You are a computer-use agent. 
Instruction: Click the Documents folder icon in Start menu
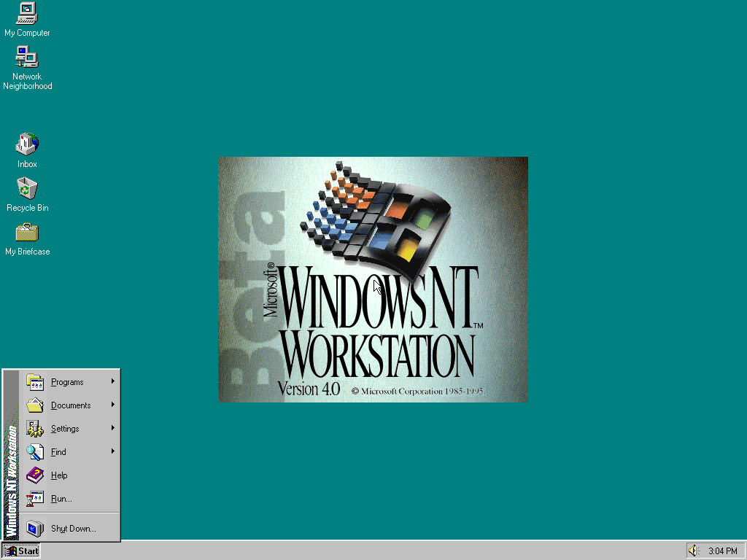pos(35,405)
